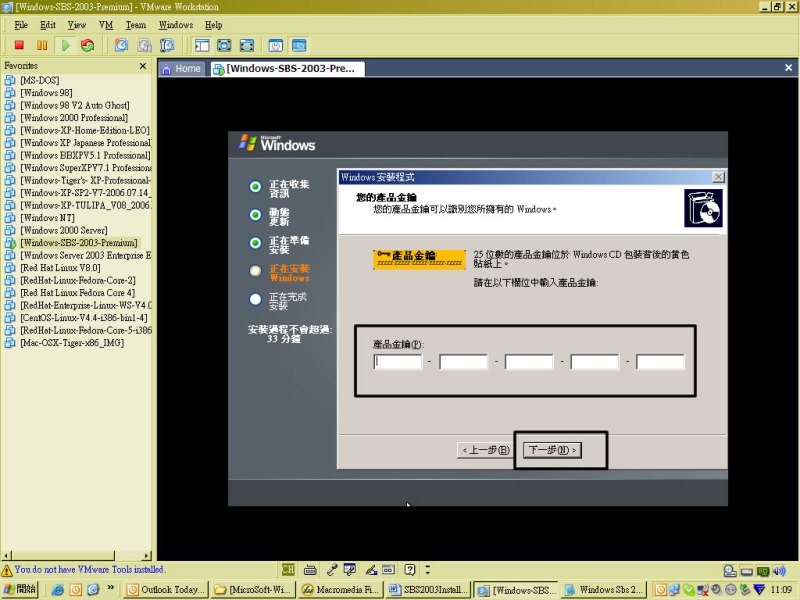Viewport: 800px width, 600px height.
Task: Click the second product key field
Action: (463, 362)
